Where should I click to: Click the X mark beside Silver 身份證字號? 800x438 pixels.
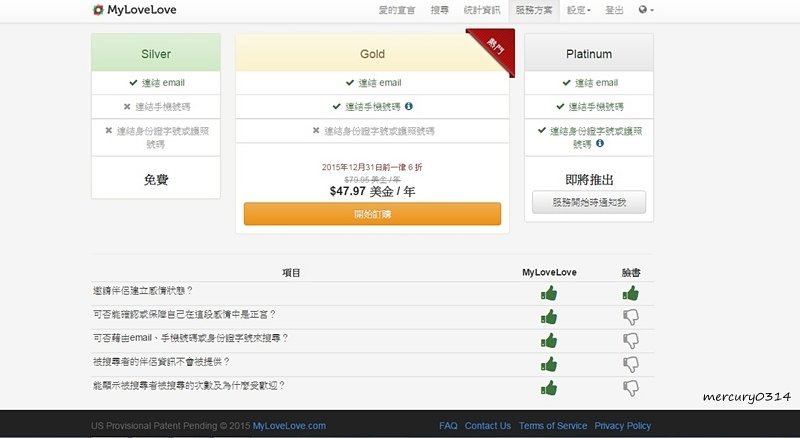click(x=109, y=131)
